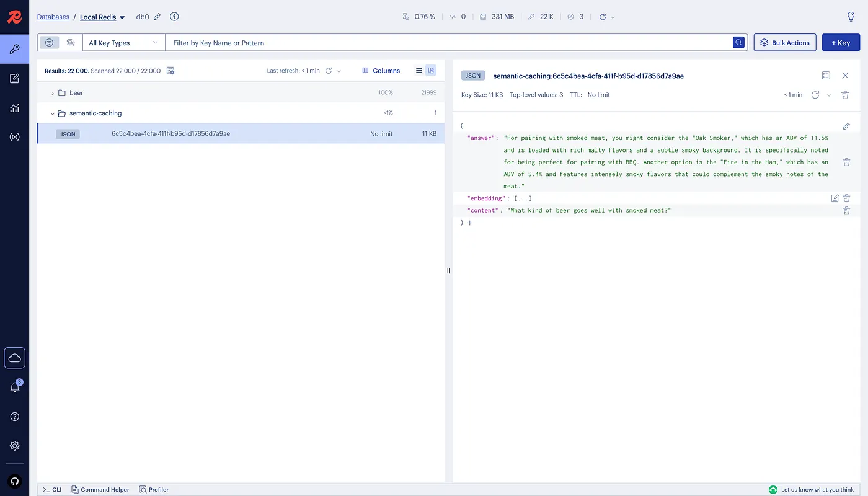Open the GitHub repository icon
Viewport: 868px width, 496px height.
tap(14, 480)
